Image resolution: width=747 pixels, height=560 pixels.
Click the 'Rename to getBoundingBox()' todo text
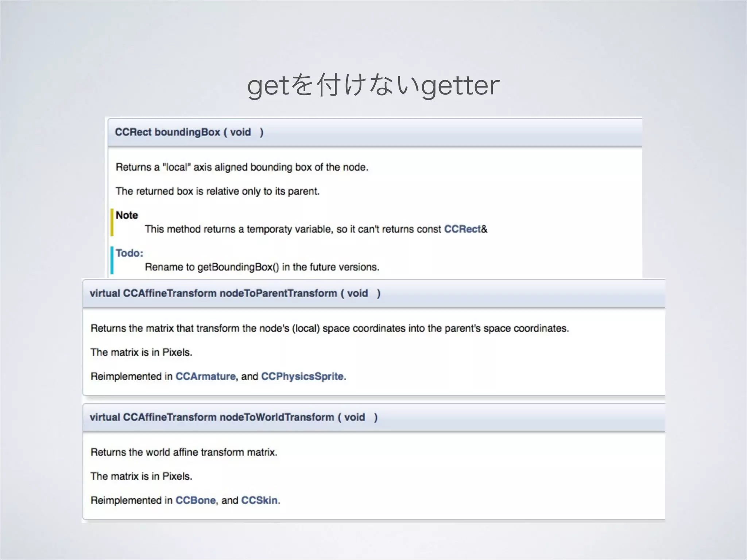click(262, 267)
